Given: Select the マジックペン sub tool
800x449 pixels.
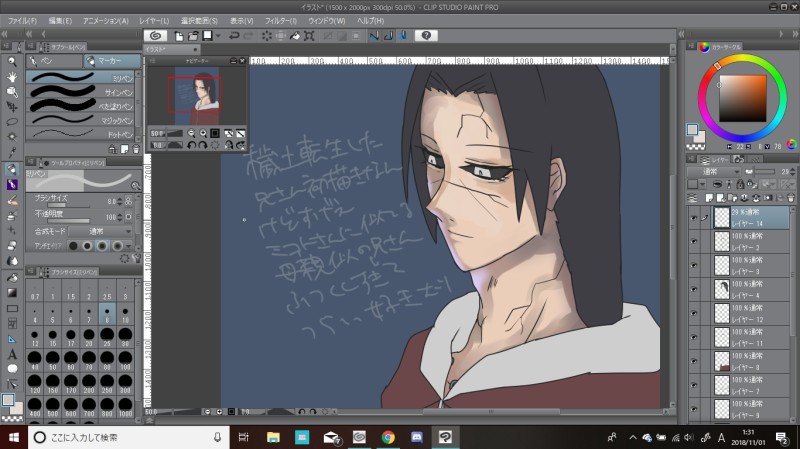Looking at the screenshot, I should tap(80, 120).
